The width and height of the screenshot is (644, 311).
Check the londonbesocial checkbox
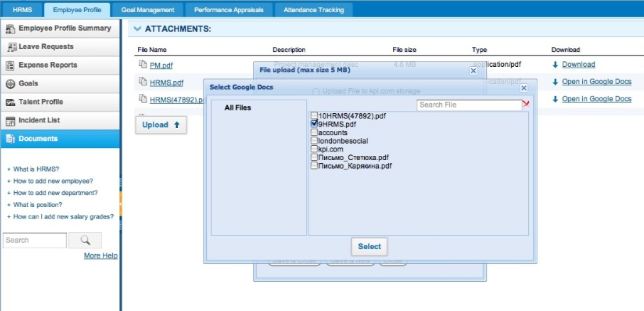click(x=314, y=140)
